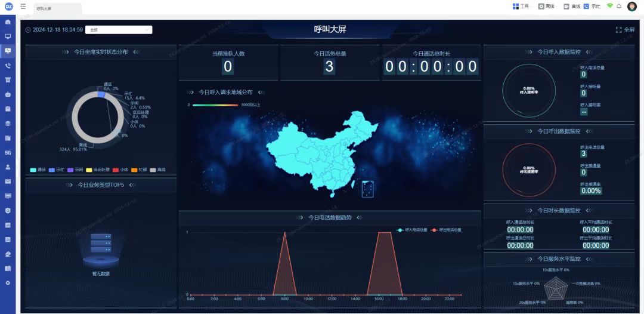Viewport: 644px width, 314px height.
Task: Click the 今日呼入请求地域分布 header
Action: click(x=225, y=92)
